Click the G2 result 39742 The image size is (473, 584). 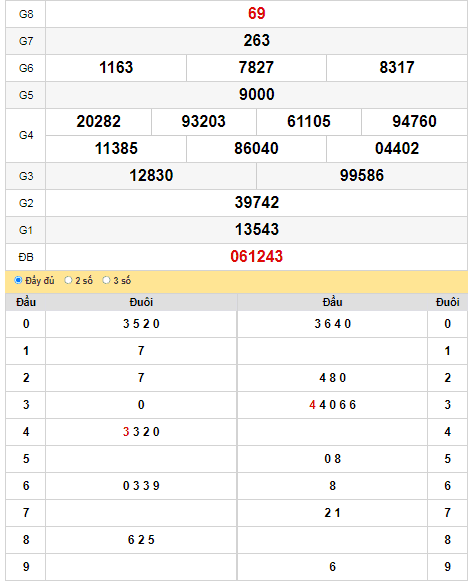[x=256, y=203]
